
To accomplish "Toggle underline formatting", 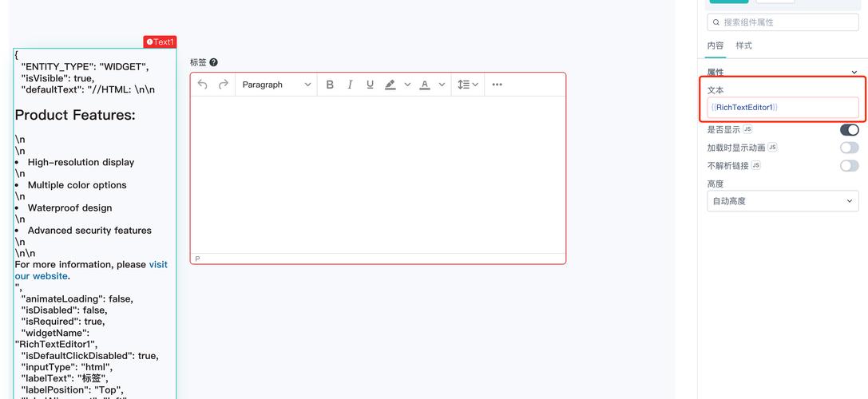I will click(370, 85).
